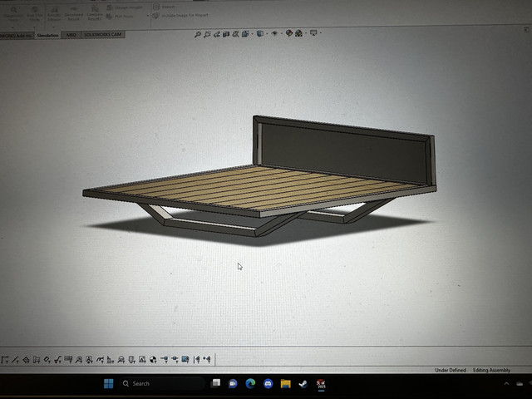The image size is (532, 399).
Task: Click Filter Weld Symbols icon
Action: tap(100, 360)
